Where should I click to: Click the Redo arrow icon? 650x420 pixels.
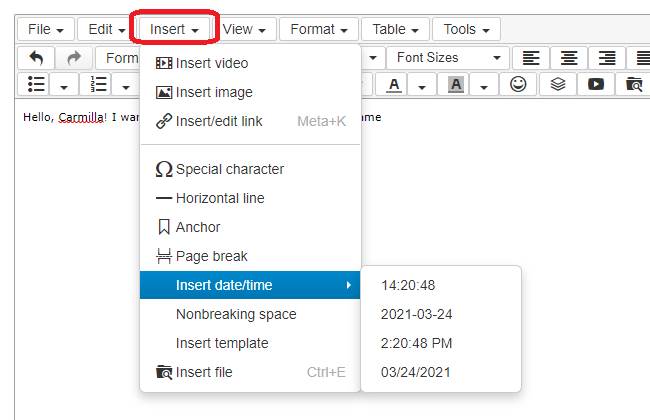click(x=74, y=58)
